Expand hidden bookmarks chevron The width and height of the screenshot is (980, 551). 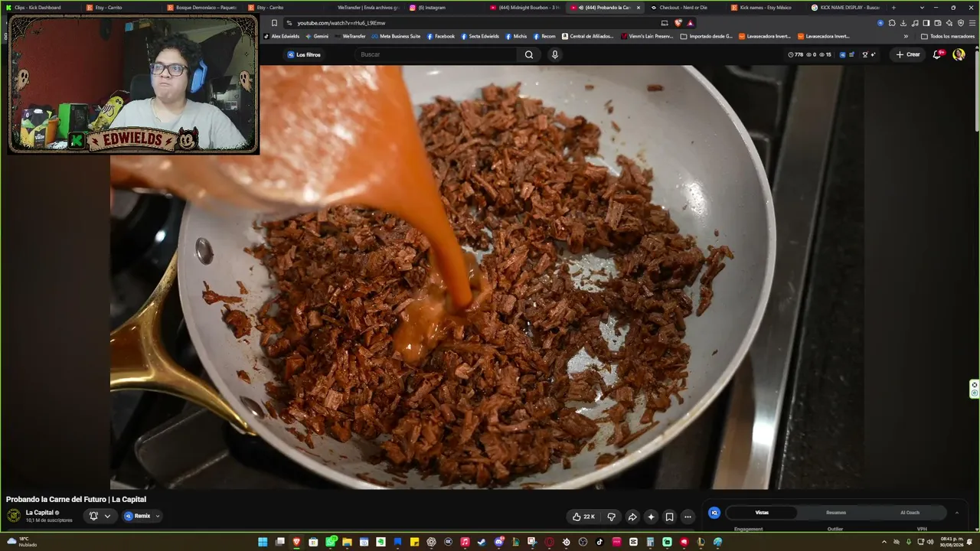tap(906, 36)
